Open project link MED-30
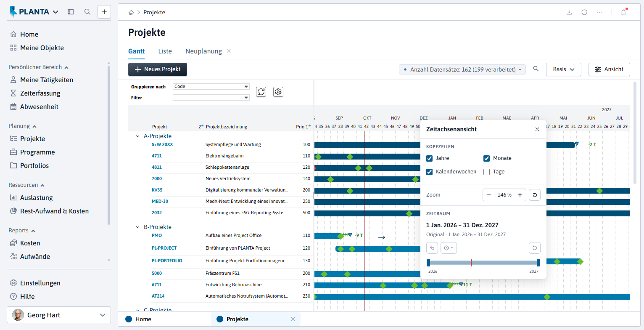Viewport: 644px width, 330px height. pyautogui.click(x=160, y=201)
